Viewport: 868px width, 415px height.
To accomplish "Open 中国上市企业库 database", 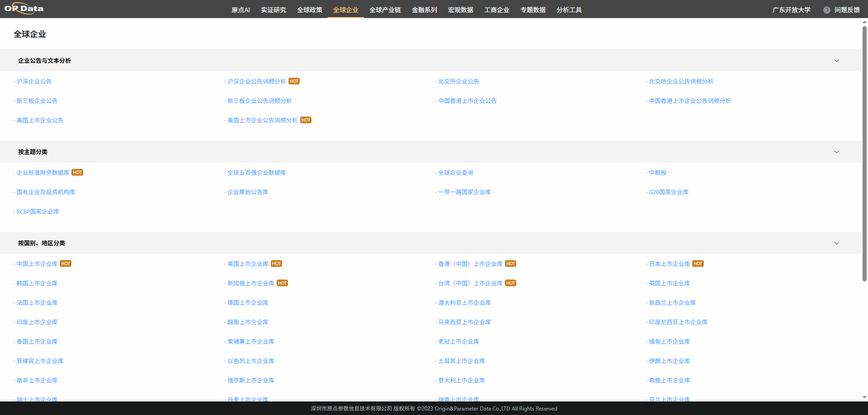I will click(x=37, y=264).
